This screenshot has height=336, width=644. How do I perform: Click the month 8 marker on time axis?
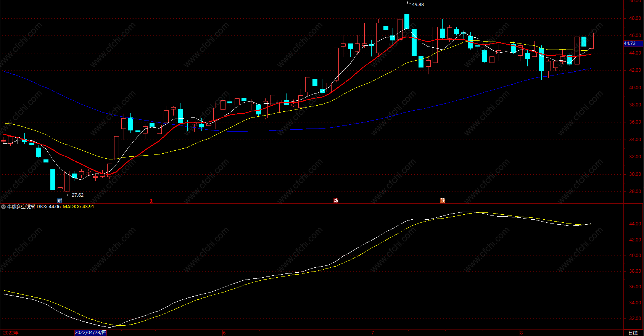(521, 333)
